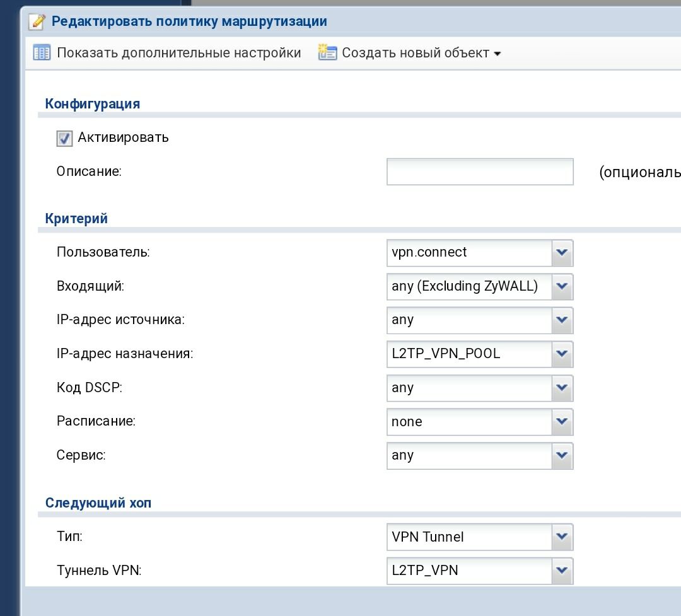The width and height of the screenshot is (681, 616).
Task: Open the Пользователь dropdown arrow
Action: tap(562, 253)
